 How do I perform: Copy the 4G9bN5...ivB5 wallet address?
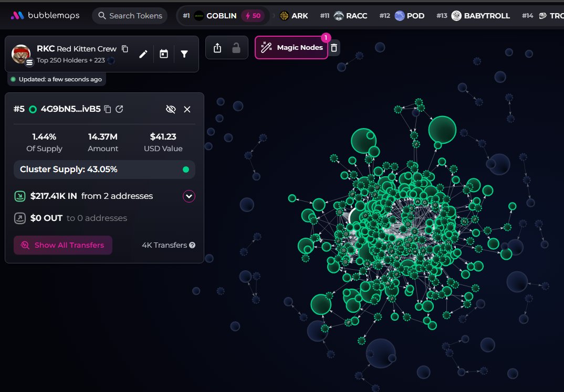pyautogui.click(x=107, y=109)
